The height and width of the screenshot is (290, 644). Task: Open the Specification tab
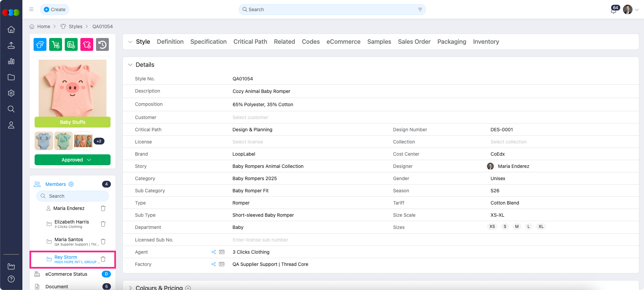pyautogui.click(x=208, y=42)
